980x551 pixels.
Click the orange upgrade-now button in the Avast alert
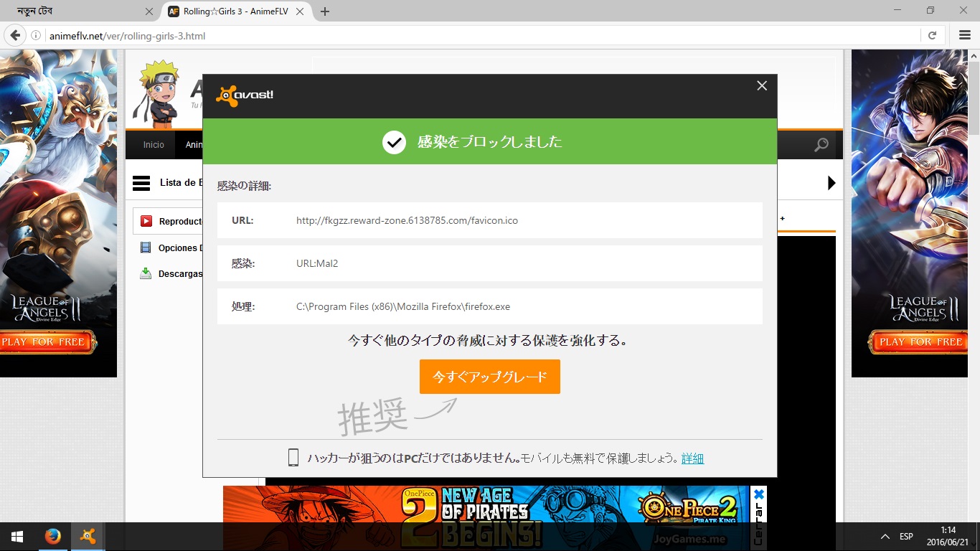pyautogui.click(x=490, y=377)
